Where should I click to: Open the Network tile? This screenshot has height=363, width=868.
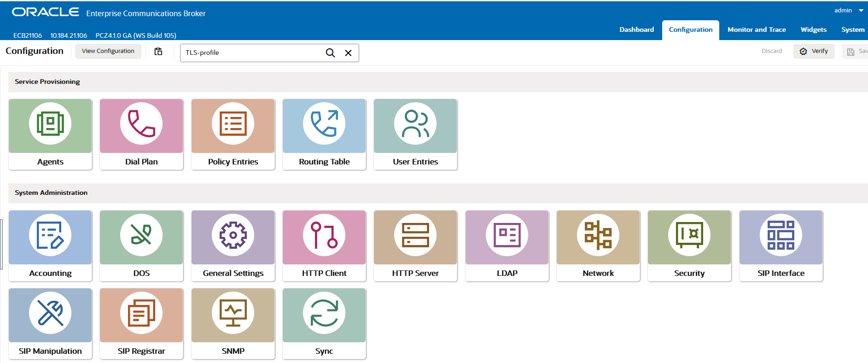tap(598, 246)
